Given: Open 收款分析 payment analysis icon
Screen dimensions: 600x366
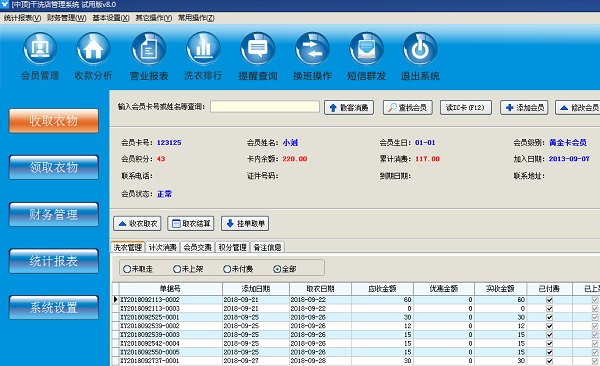Looking at the screenshot, I should click(93, 49).
